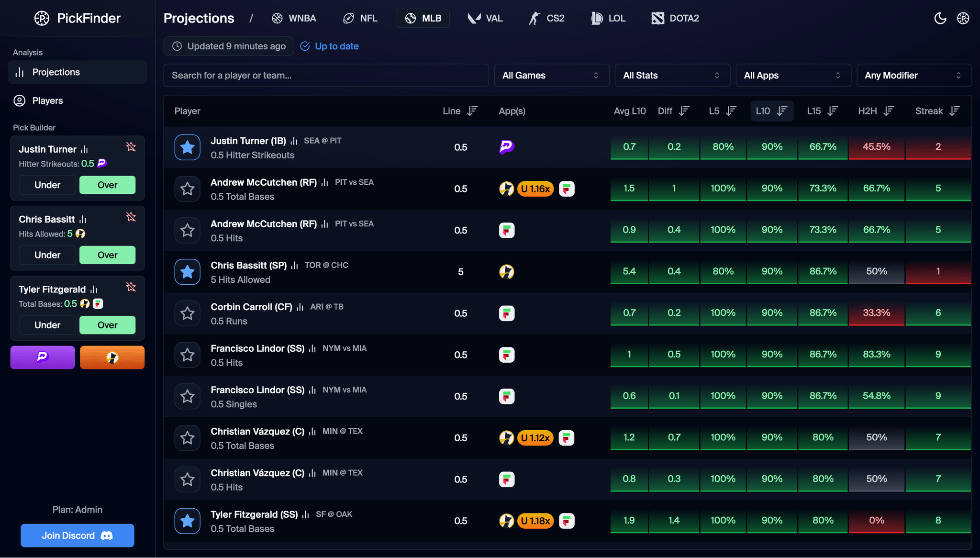Click U 1.16x modifier badge for McCutchen

click(x=535, y=189)
